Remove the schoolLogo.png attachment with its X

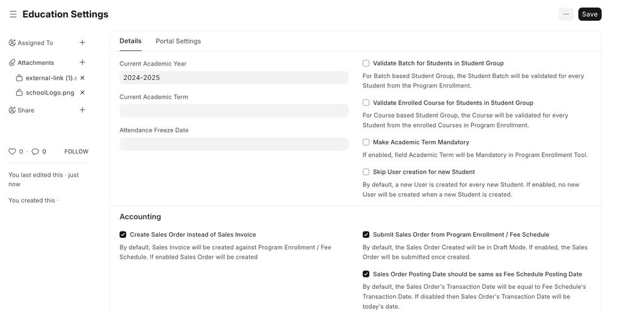[82, 93]
